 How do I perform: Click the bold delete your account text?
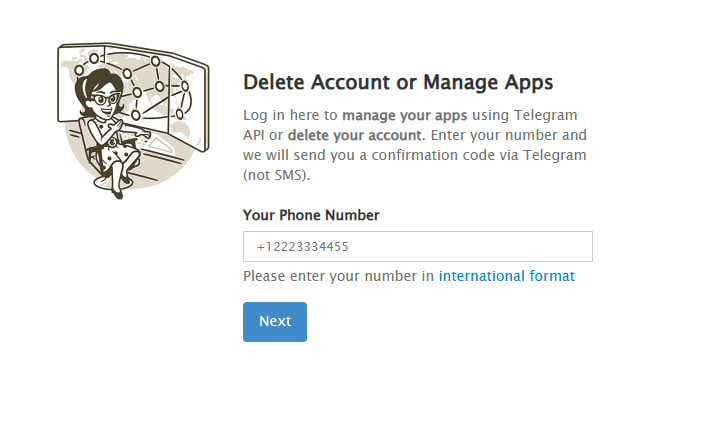[x=355, y=135]
